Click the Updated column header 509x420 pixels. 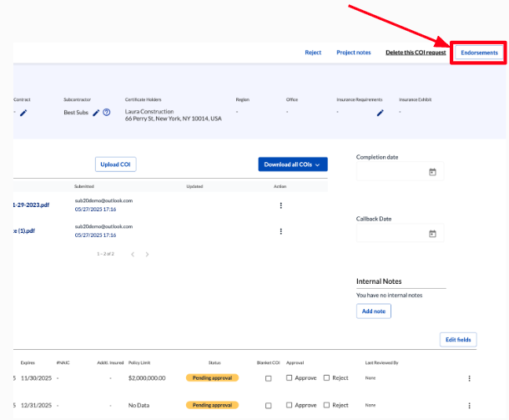click(194, 186)
